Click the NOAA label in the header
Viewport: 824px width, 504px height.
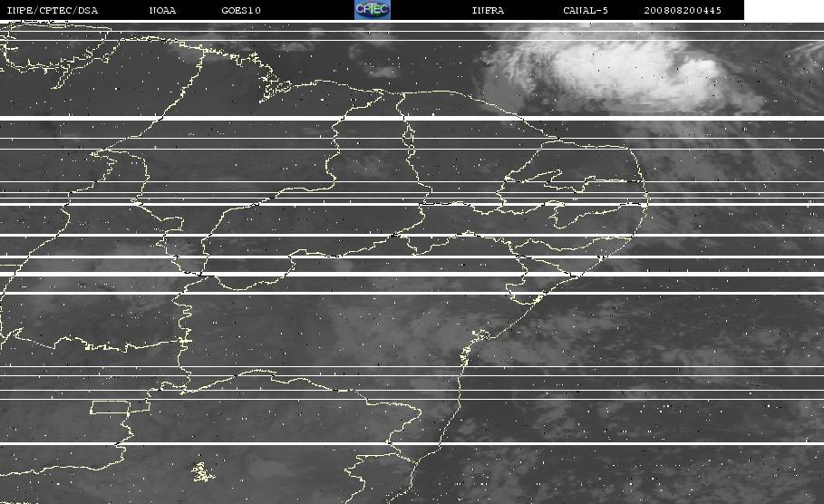pyautogui.click(x=162, y=10)
